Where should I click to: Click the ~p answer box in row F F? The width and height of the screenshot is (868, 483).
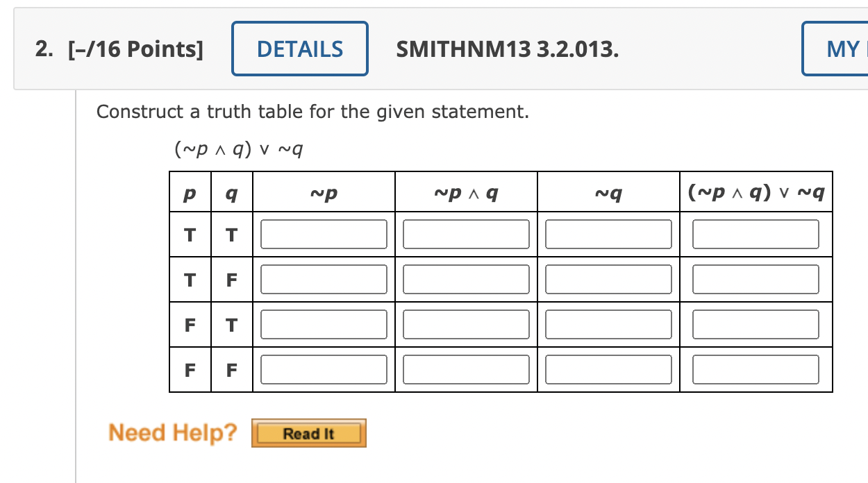[x=323, y=369]
